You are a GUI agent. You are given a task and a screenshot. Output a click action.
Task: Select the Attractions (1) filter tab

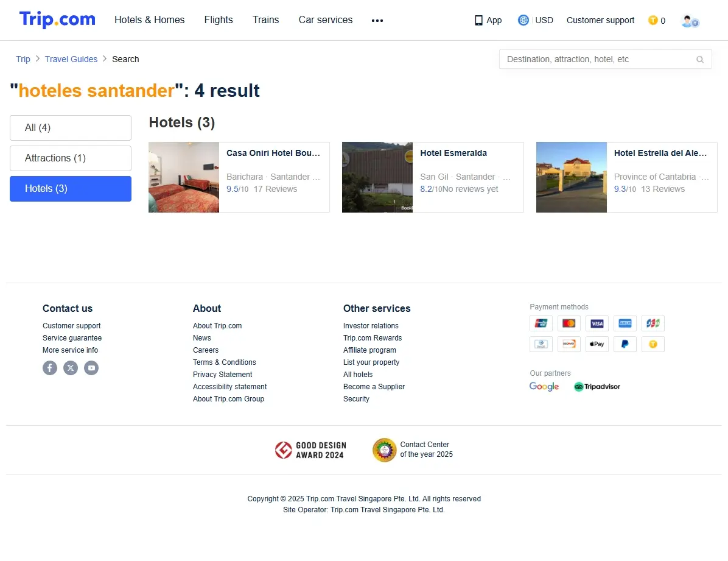(71, 158)
